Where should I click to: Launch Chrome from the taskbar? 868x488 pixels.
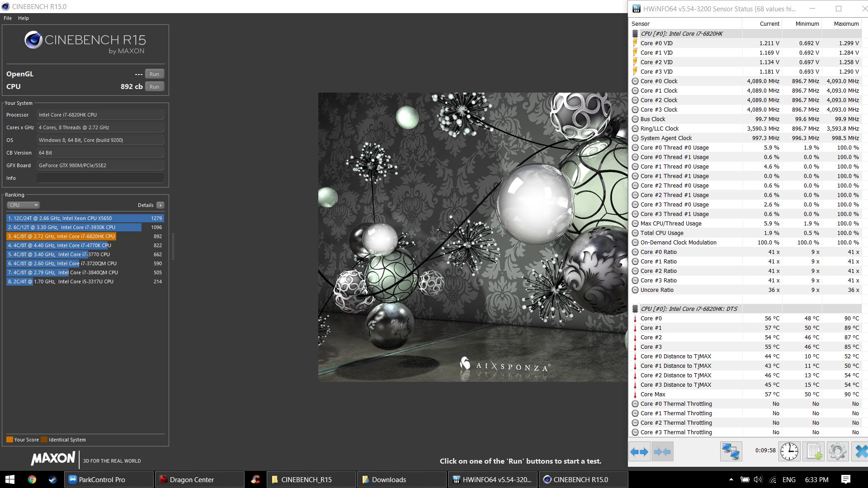coord(32,479)
